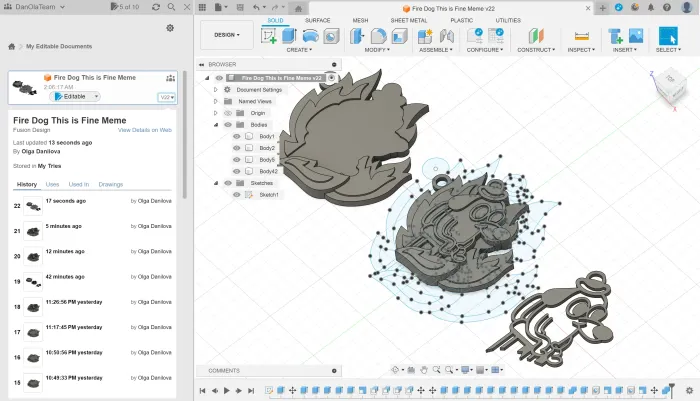Open the search in data panel
Image resolution: width=700 pixels, height=401 pixels.
(x=171, y=7)
